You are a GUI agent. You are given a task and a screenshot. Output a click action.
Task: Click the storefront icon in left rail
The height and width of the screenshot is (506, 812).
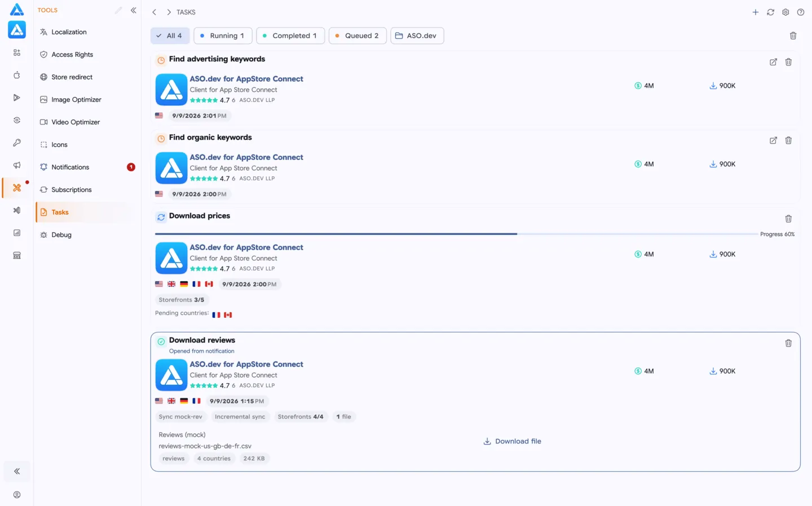17,255
